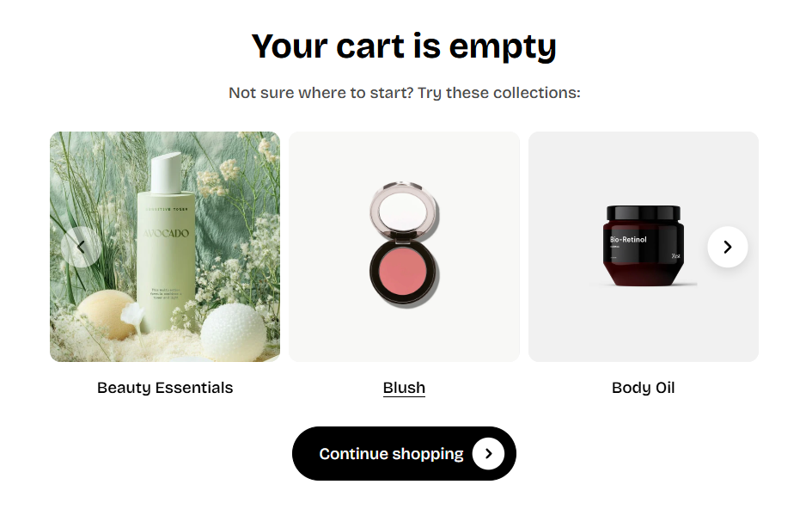The width and height of the screenshot is (812, 509).
Task: Open the Beauty Essentials collection link
Action: tap(165, 388)
